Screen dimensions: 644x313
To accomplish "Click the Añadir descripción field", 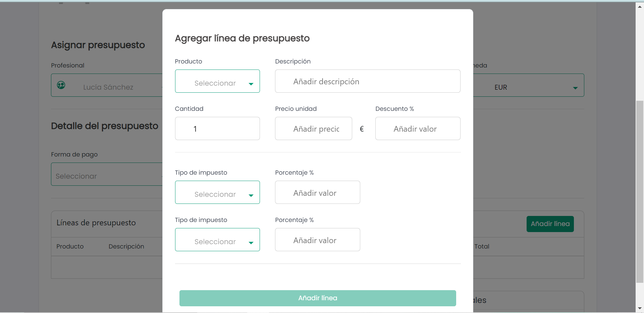I will (368, 81).
